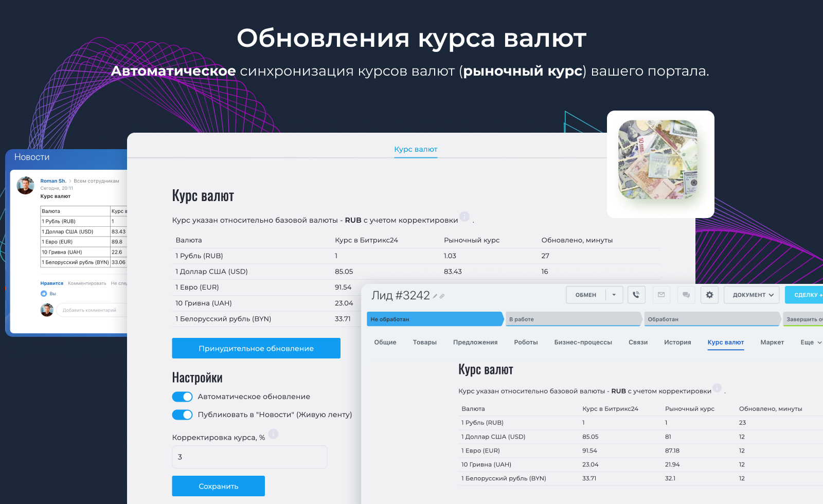This screenshot has height=504, width=823.
Task: Click the phone call icon in the lead header
Action: (636, 295)
